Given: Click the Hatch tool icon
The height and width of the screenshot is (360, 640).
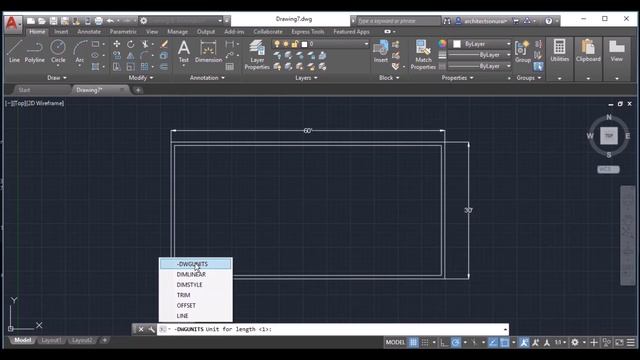Looking at the screenshot, I should coord(96,67).
